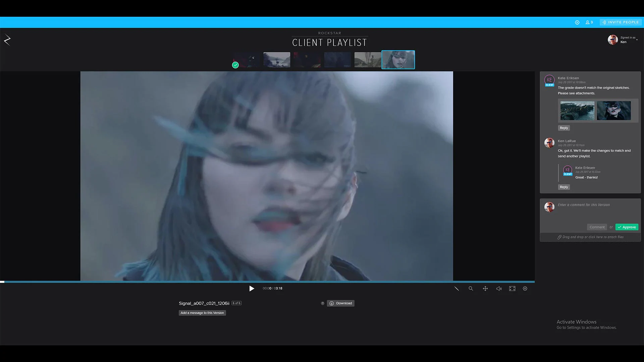The width and height of the screenshot is (644, 362).
Task: Open the second playlist thumbnail
Action: coord(277,60)
